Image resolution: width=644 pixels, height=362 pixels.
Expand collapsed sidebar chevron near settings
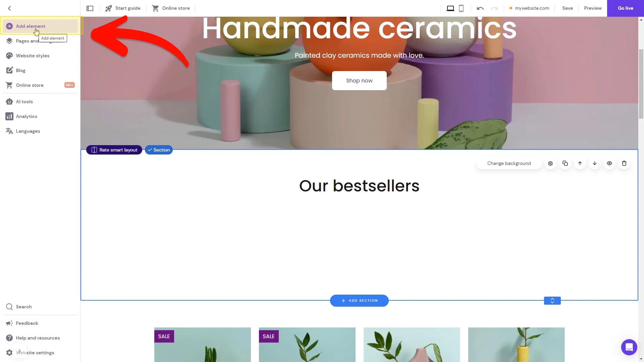coord(19,351)
